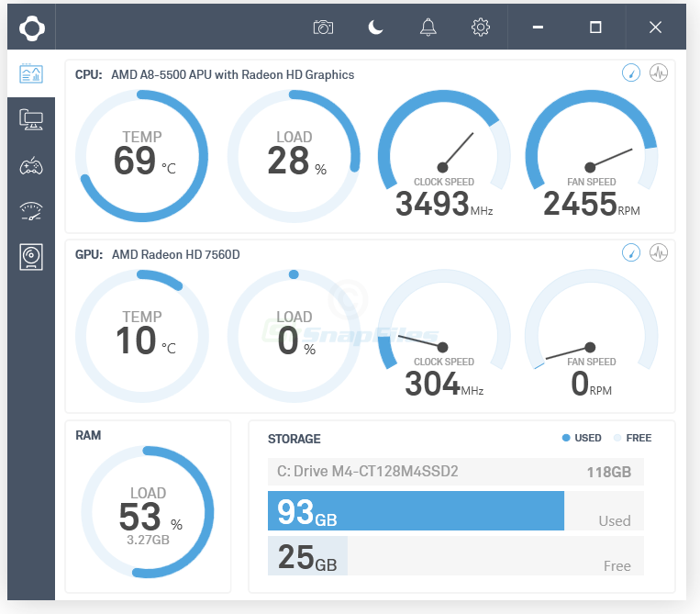
Task: Click the app logo in top-left corner
Action: [32, 28]
